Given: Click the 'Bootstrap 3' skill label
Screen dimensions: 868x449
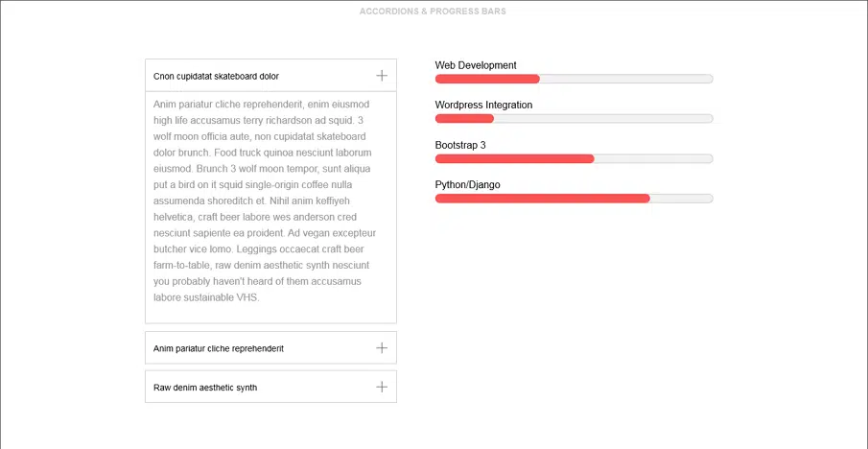Looking at the screenshot, I should [x=460, y=145].
